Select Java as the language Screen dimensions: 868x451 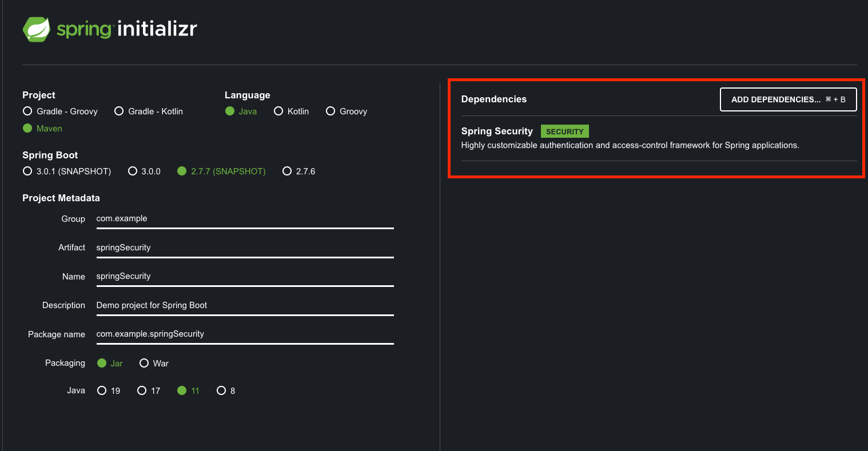(x=241, y=111)
